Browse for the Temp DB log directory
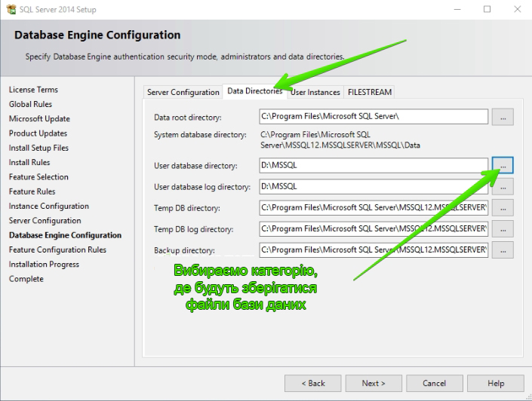Viewport: 532px width, 401px height. pos(503,229)
